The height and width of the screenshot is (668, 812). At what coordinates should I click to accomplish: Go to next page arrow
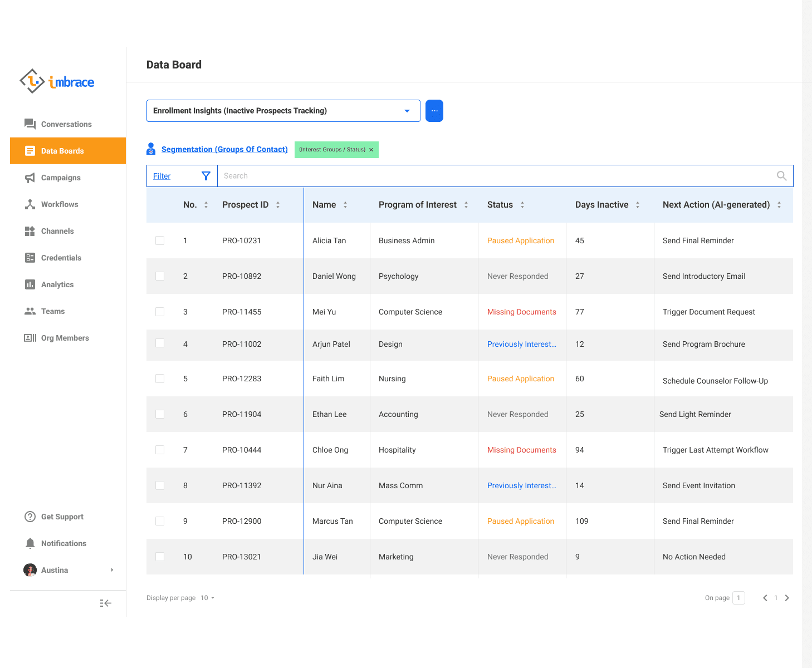[787, 598]
